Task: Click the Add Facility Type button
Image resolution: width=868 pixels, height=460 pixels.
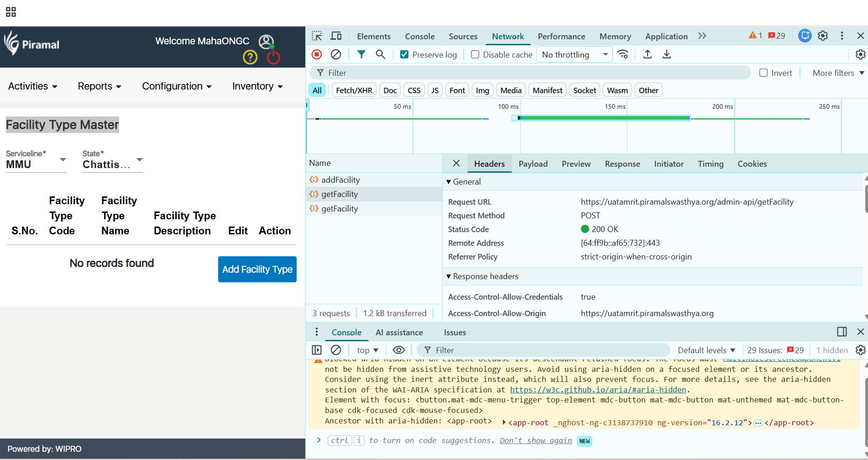Action: click(257, 270)
